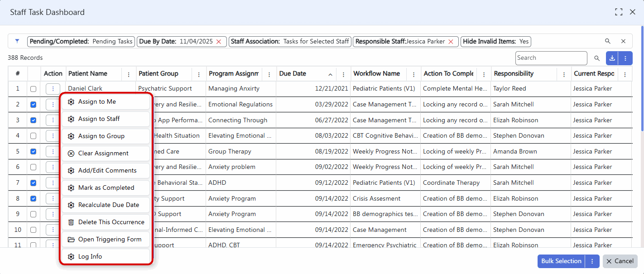This screenshot has height=274, width=644.
Task: Uncheck the row 2 checkbox
Action: coord(33,105)
